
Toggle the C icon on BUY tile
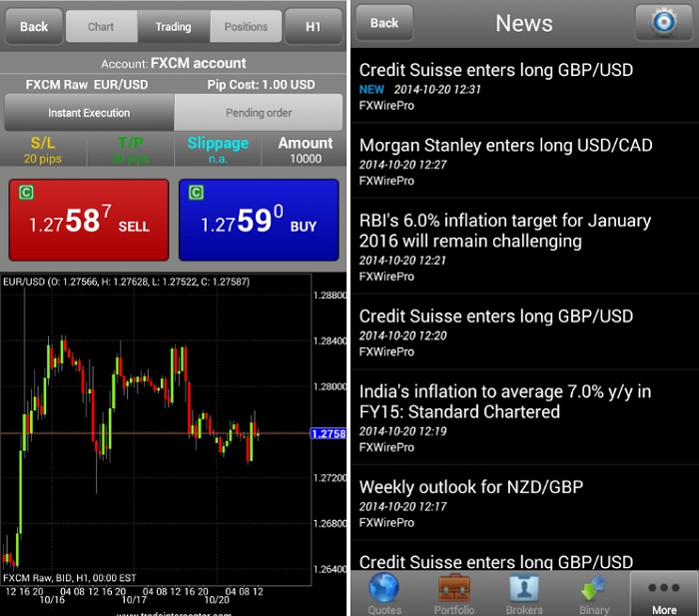[196, 193]
